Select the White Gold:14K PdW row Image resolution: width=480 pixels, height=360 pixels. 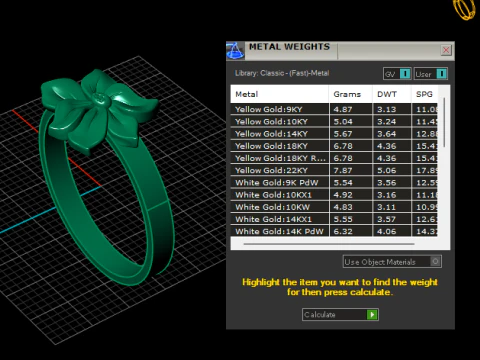(x=334, y=231)
